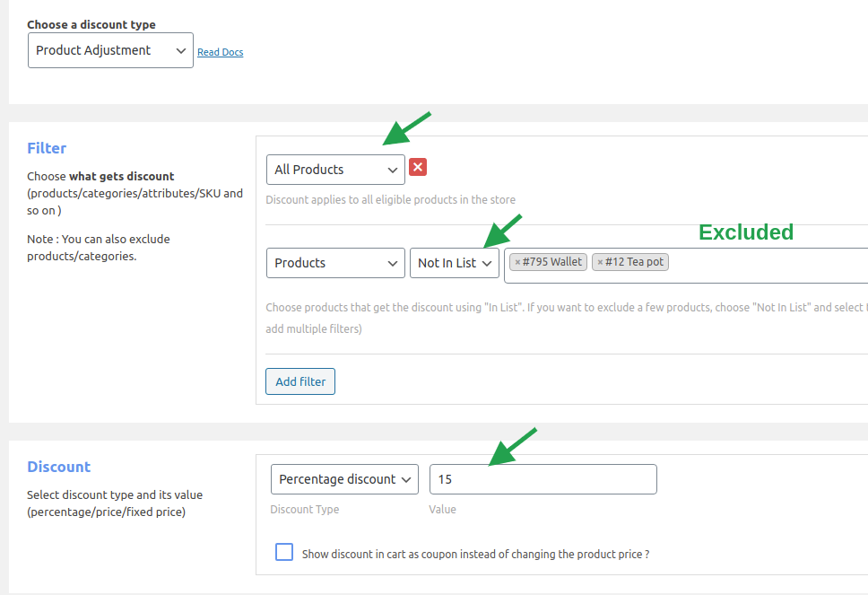Open the Read Docs link
This screenshot has height=595, width=868.
click(220, 52)
